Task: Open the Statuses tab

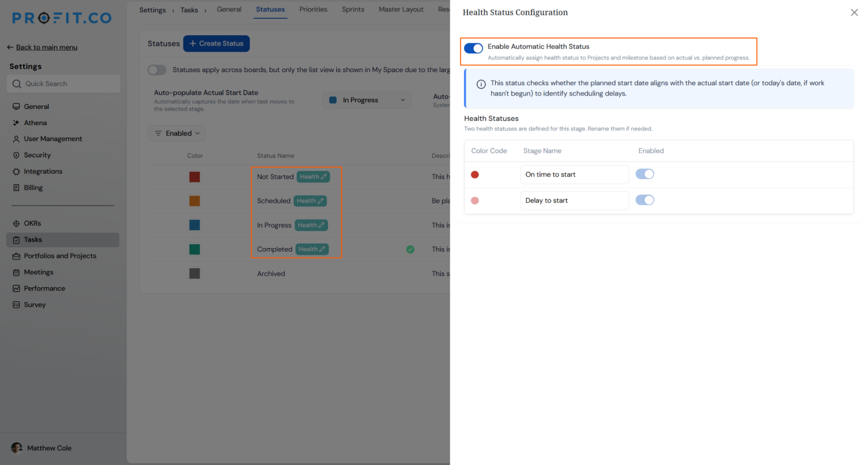Action: coord(270,9)
